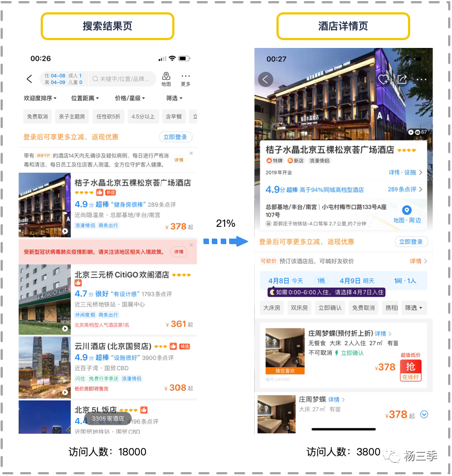Viewport: 452px width, 476px height.
Task: Toggle the 免费取消 room filter chip on detail page
Action: (363, 308)
